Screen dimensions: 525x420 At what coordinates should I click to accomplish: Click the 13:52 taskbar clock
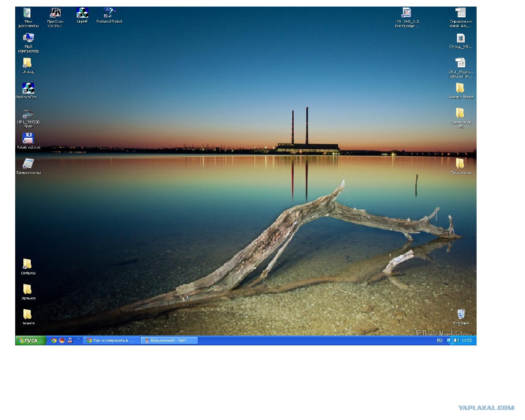[467, 340]
